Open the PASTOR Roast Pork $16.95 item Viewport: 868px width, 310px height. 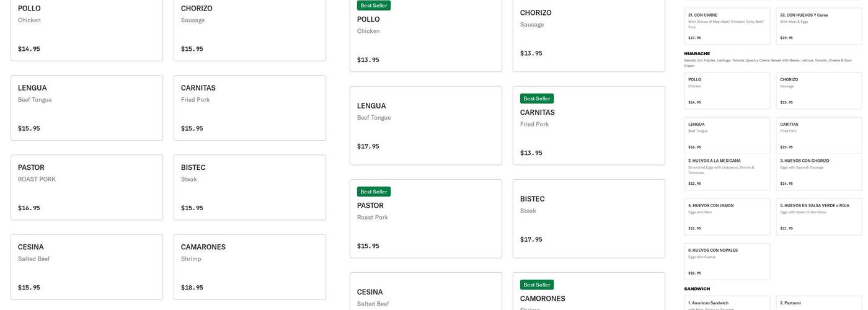87,187
